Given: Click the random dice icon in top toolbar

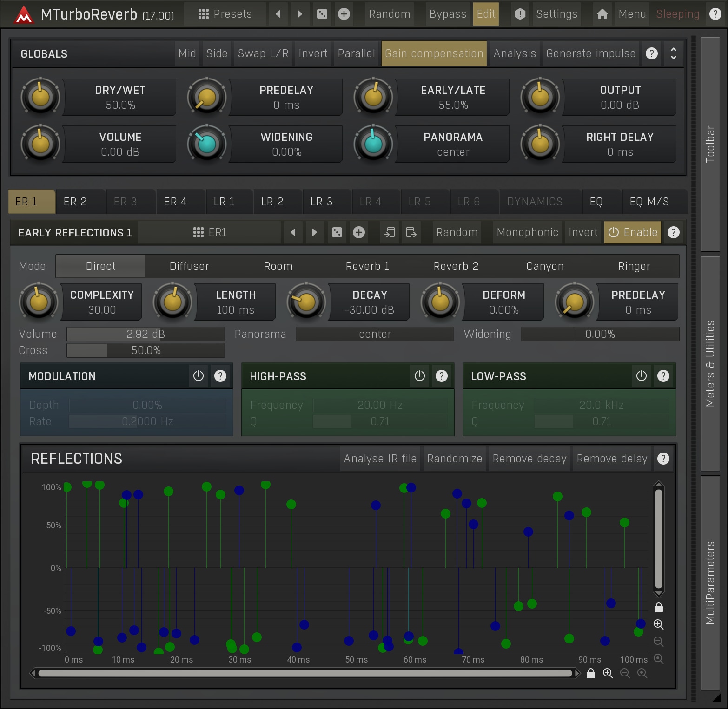Looking at the screenshot, I should 322,14.
